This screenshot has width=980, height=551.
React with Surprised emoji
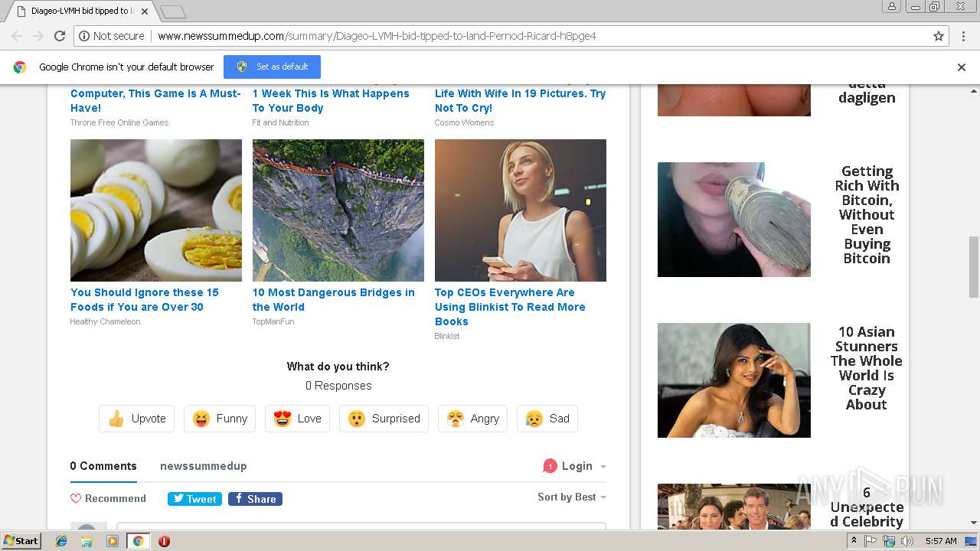click(384, 419)
